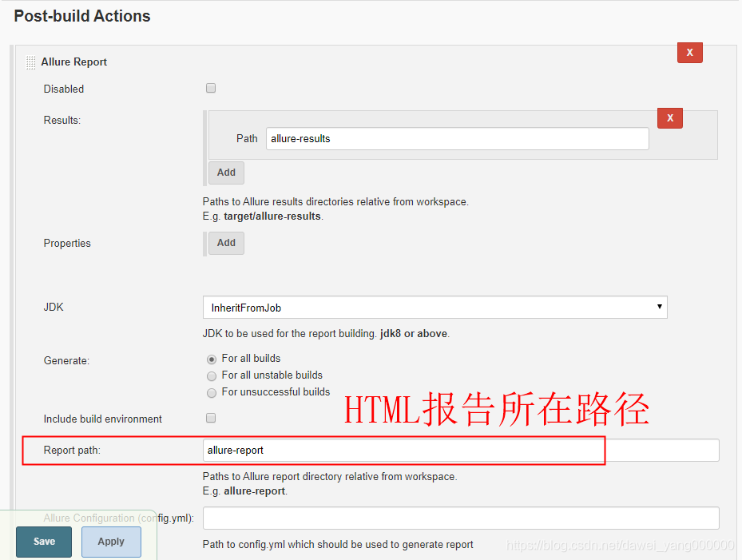742x560 pixels.
Task: Enable Include build environment checkbox
Action: 211,418
